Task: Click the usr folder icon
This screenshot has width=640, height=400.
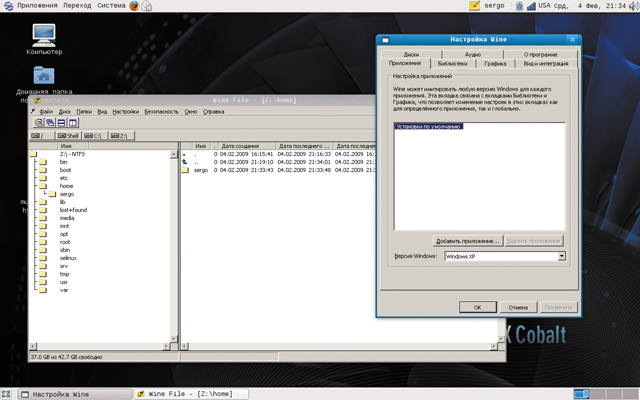Action: 43,282
